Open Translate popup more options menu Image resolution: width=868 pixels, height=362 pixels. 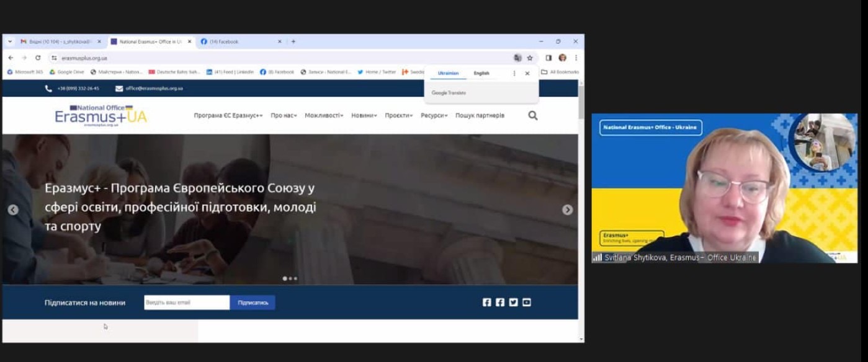pos(514,73)
